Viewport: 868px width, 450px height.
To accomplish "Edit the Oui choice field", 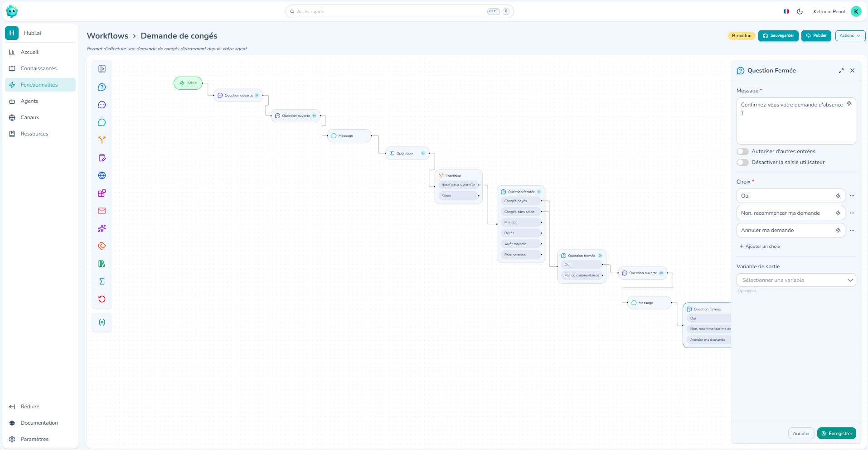I will [x=790, y=196].
